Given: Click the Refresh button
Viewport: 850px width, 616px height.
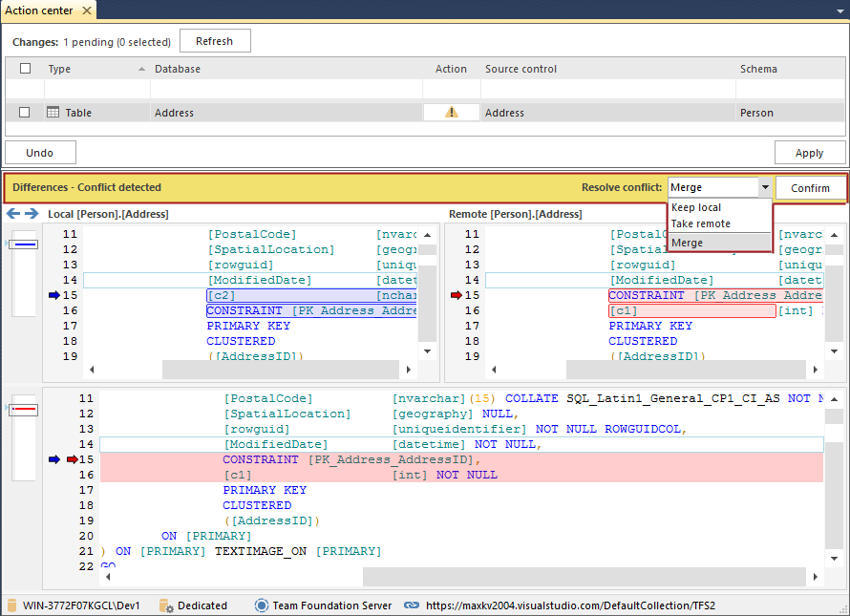Looking at the screenshot, I should click(214, 41).
